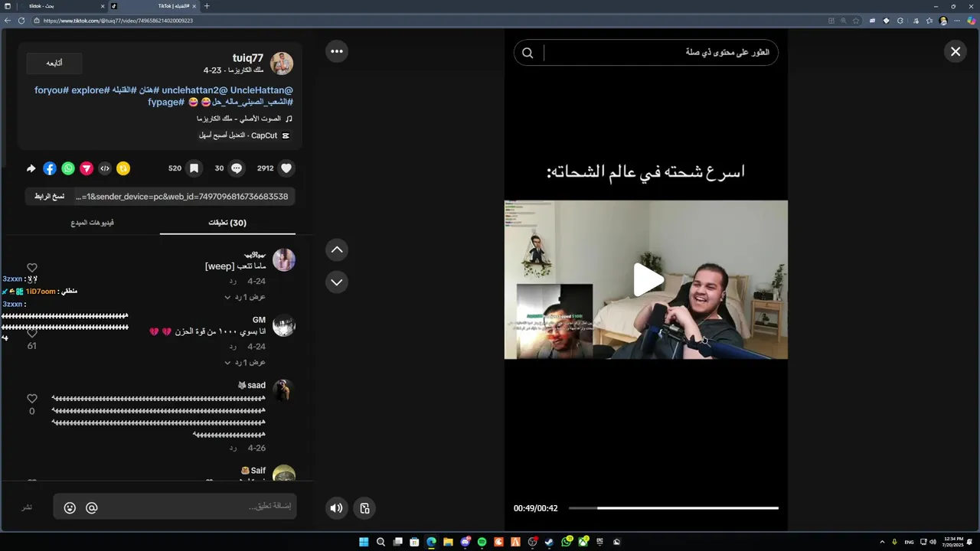
Task: Open the three-dot more options menu
Action: tap(337, 51)
